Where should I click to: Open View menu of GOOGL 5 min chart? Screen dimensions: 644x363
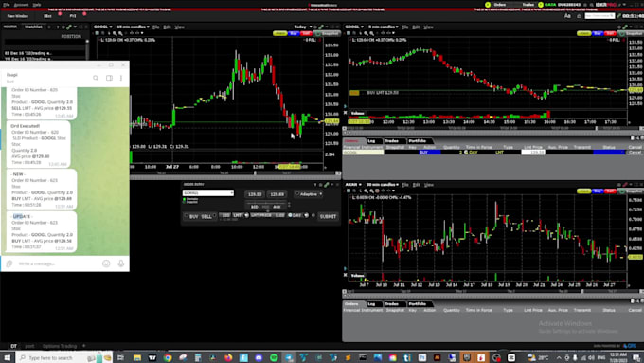(x=428, y=27)
